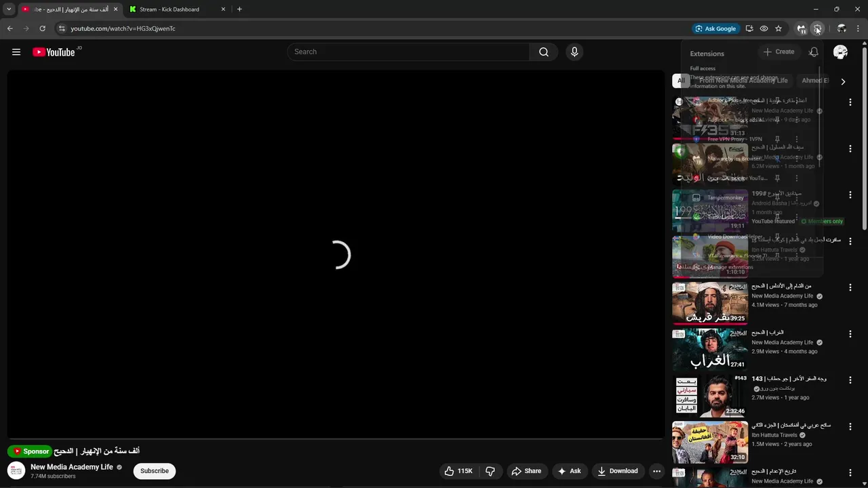This screenshot has height=488, width=868.
Task: Open the الغراب 27:41 thumbnail
Action: click(710, 350)
